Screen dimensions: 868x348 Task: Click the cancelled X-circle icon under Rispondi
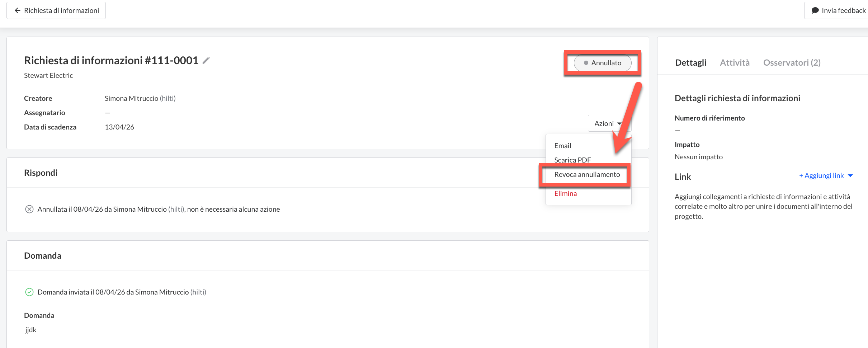click(29, 209)
